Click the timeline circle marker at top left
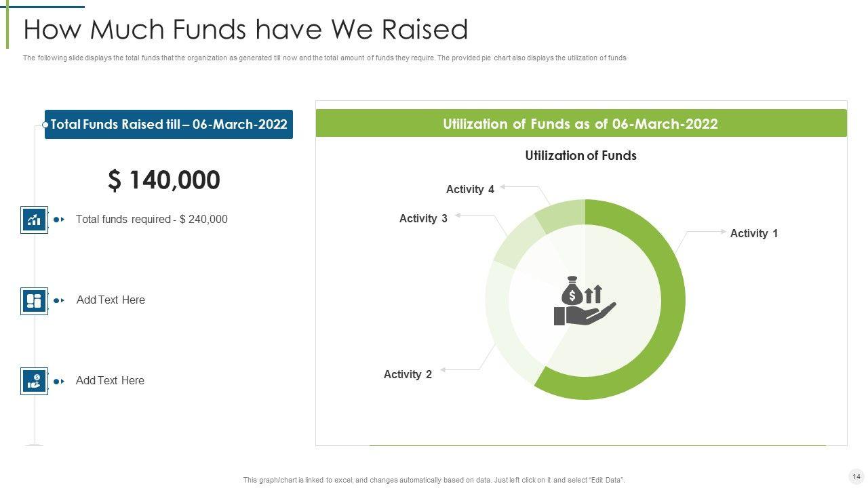 [45, 125]
